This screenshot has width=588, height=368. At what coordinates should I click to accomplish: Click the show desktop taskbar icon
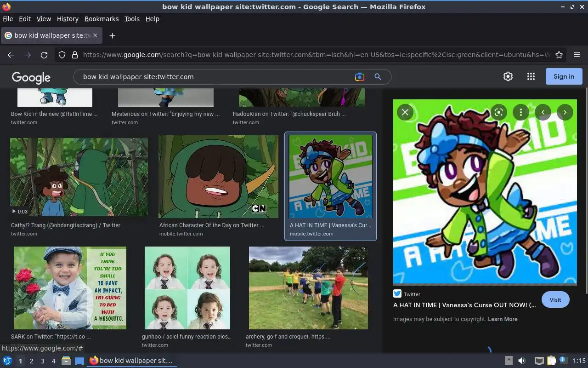(x=79, y=361)
